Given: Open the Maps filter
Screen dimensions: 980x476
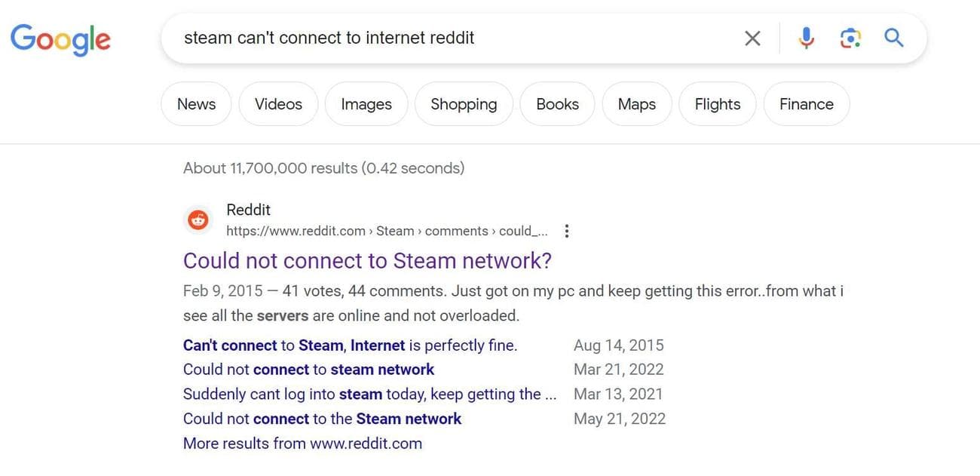Looking at the screenshot, I should pyautogui.click(x=637, y=104).
